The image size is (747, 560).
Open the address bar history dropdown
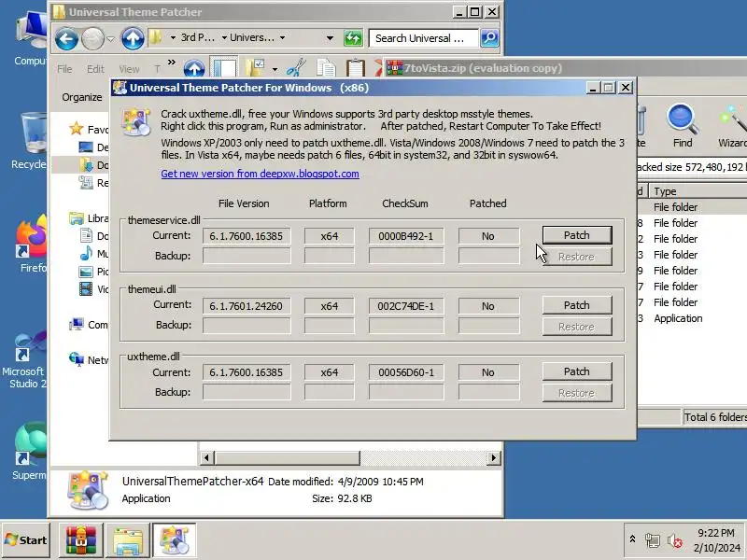click(330, 38)
